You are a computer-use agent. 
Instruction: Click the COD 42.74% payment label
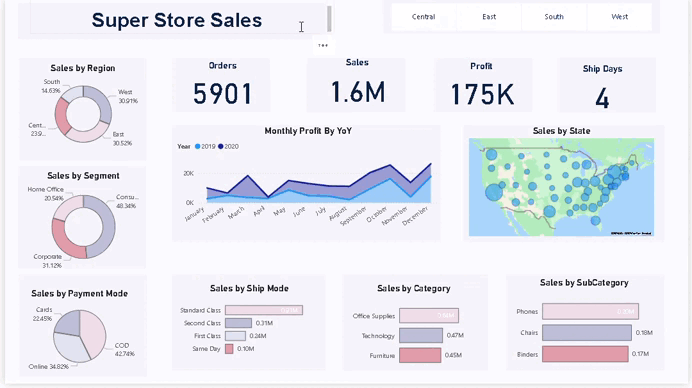(x=124, y=350)
